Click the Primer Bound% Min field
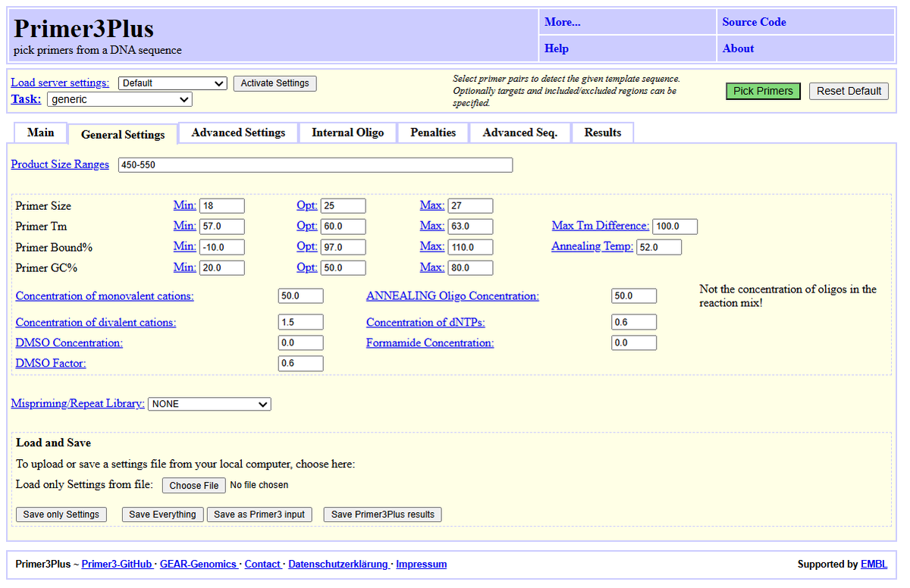910x588 pixels. 222,247
